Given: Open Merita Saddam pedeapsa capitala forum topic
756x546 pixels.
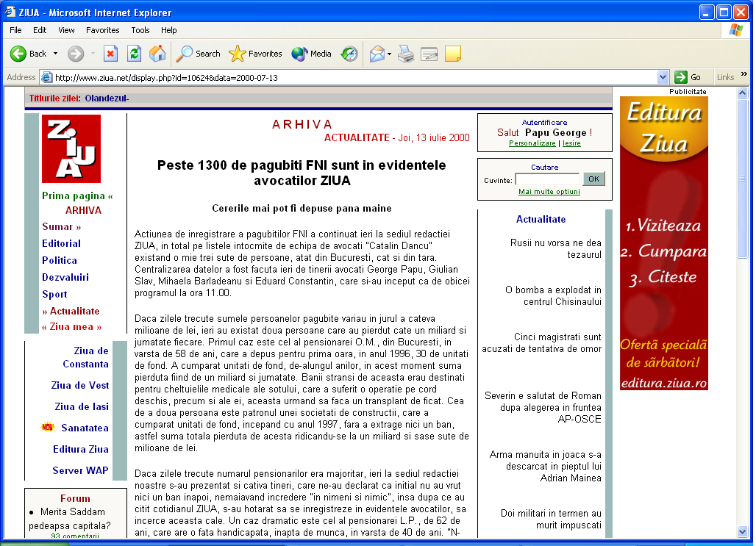Looking at the screenshot, I should tap(69, 519).
